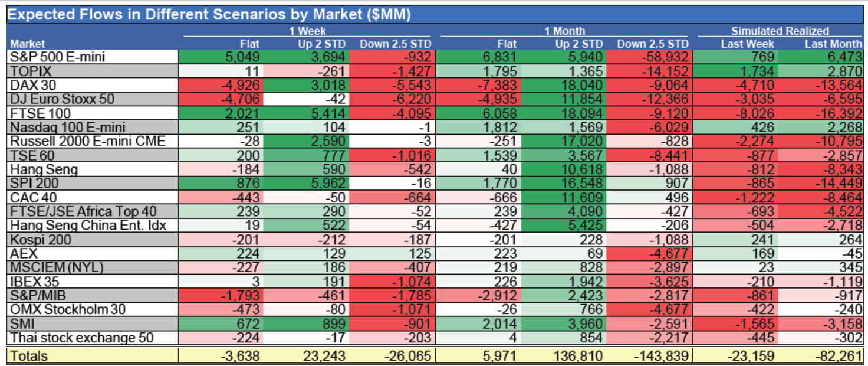The height and width of the screenshot is (366, 868).
Task: Click the "1 Month" group header
Action: click(564, 31)
